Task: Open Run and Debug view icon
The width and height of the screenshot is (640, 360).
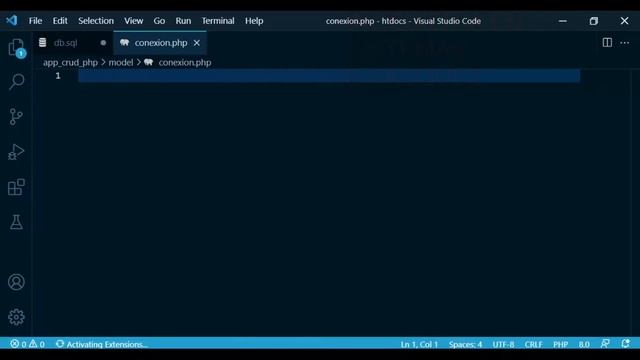Action: point(16,152)
